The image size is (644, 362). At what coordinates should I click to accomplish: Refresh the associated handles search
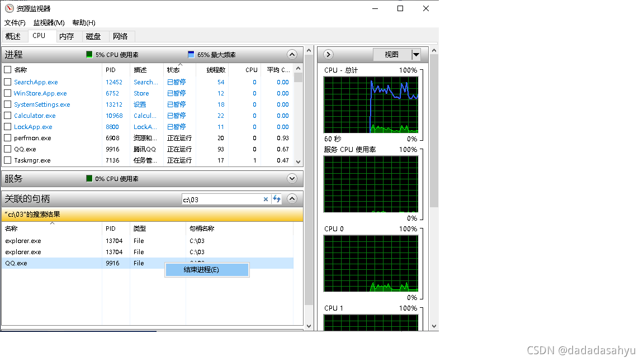click(277, 199)
